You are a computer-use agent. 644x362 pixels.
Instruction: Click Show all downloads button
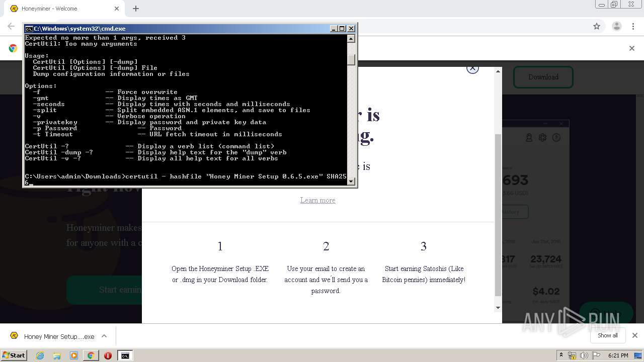[608, 335]
